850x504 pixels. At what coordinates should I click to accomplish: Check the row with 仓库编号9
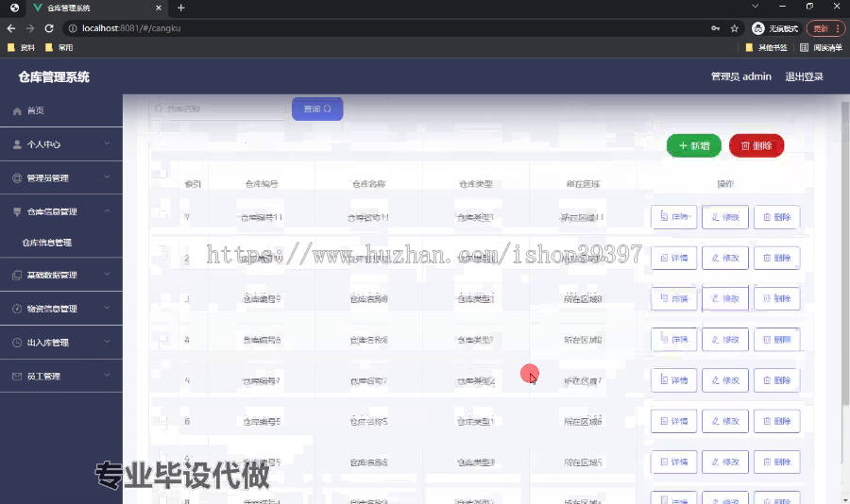(x=162, y=298)
